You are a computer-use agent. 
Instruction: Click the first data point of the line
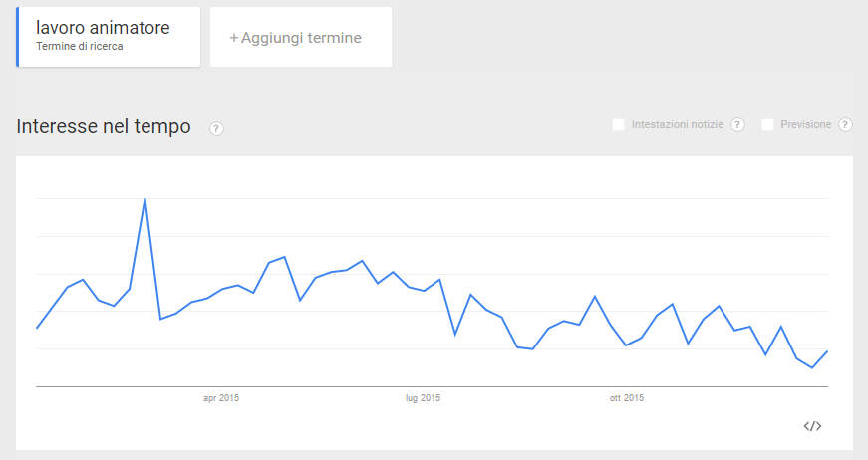coord(37,328)
